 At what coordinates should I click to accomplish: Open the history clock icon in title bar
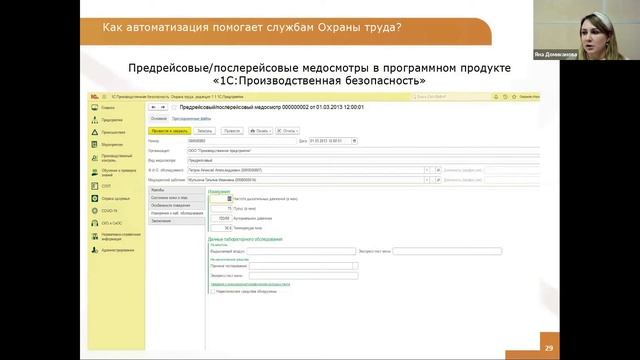click(505, 97)
